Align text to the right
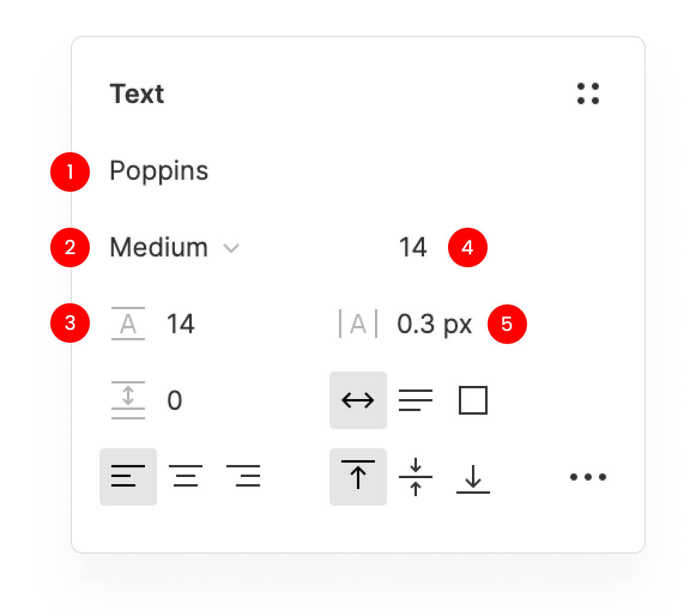Screen dimensions: 696x616 pos(243,477)
